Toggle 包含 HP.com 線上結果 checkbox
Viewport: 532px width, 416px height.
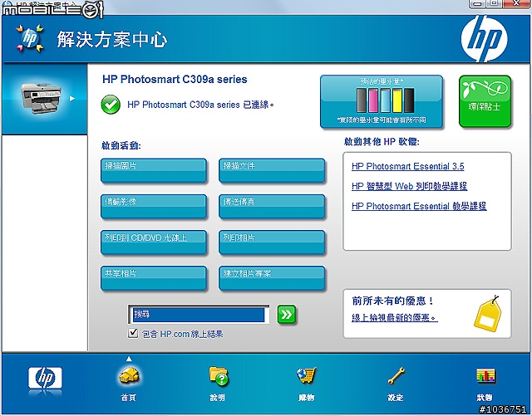pos(133,333)
